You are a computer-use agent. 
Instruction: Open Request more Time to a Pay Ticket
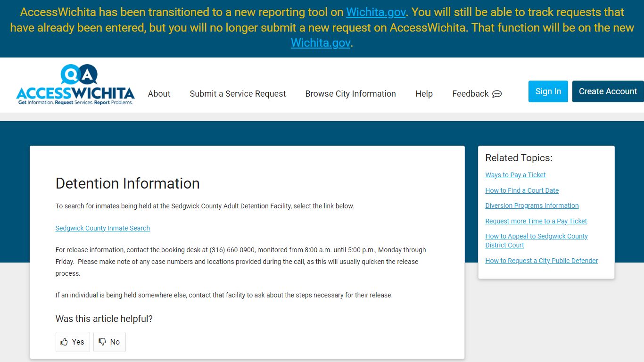[x=536, y=221]
